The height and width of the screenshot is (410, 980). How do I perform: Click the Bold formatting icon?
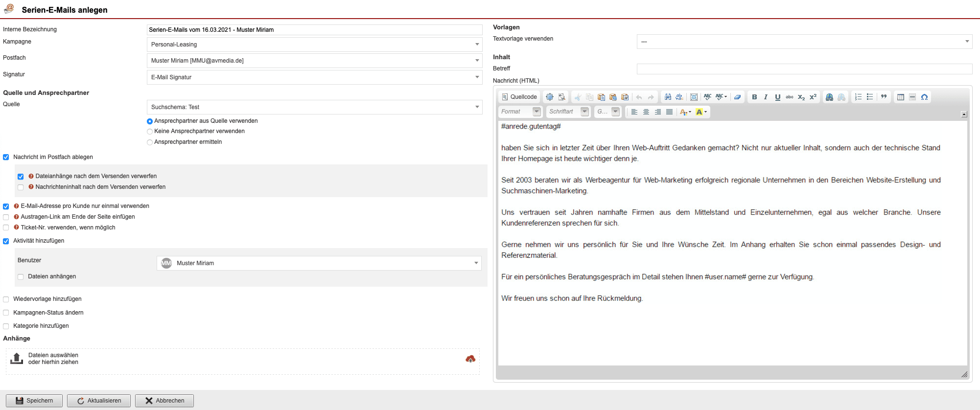[754, 97]
